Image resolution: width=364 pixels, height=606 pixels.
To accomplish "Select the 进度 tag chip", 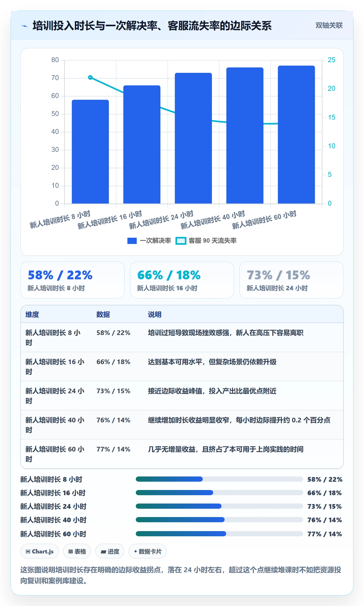I will (x=110, y=551).
